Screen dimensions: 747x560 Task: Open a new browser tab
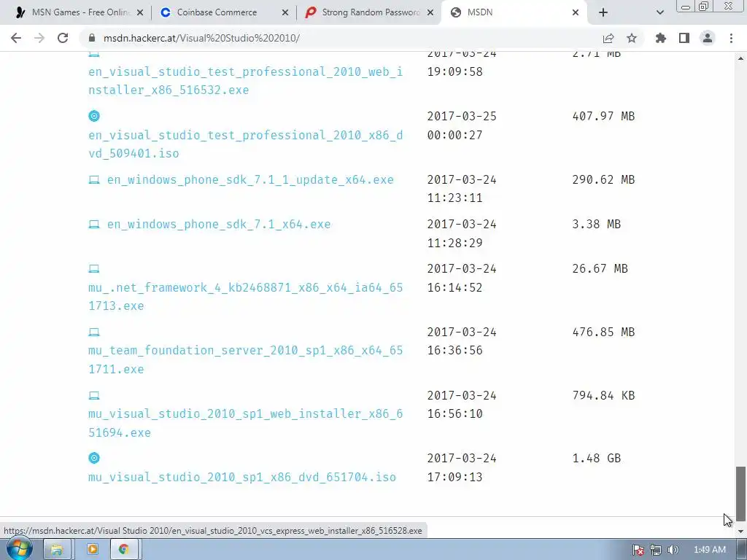pos(603,12)
